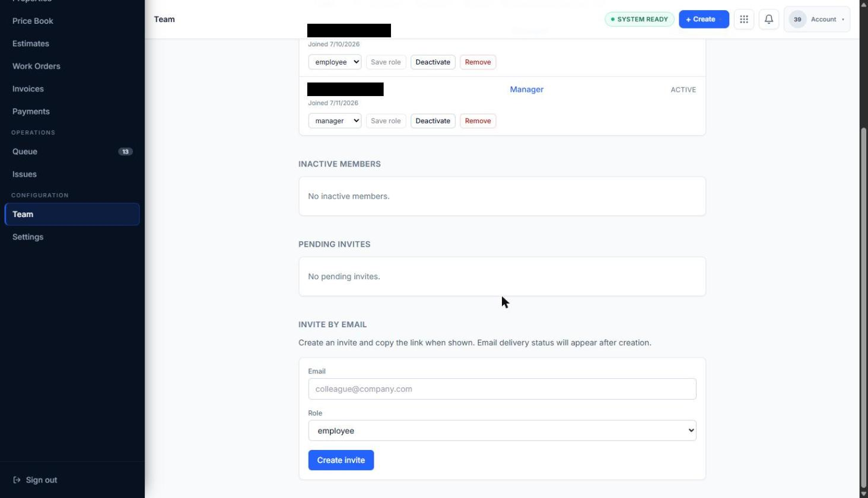Open the Account dropdown
Viewport: 868px width, 498px height.
[x=817, y=20]
